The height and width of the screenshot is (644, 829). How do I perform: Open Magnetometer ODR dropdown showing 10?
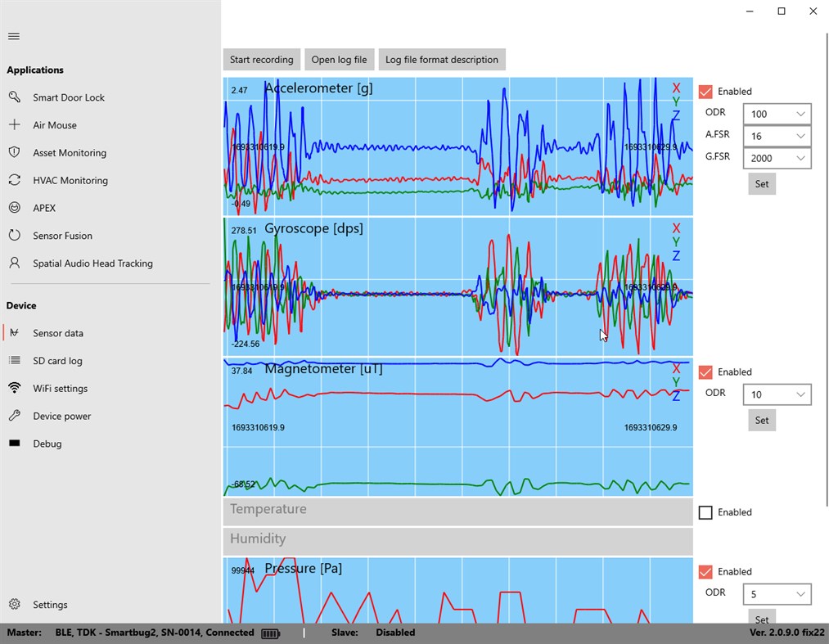[777, 394]
